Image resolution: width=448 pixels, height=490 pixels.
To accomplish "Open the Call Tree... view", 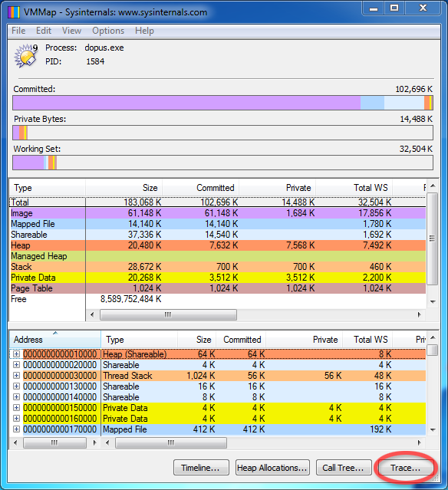I will [343, 468].
